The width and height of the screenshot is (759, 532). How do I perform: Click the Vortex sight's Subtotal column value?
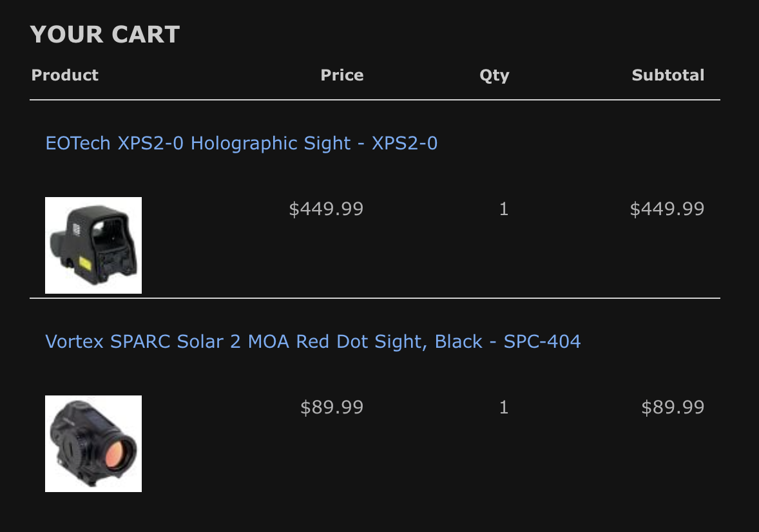pos(673,407)
